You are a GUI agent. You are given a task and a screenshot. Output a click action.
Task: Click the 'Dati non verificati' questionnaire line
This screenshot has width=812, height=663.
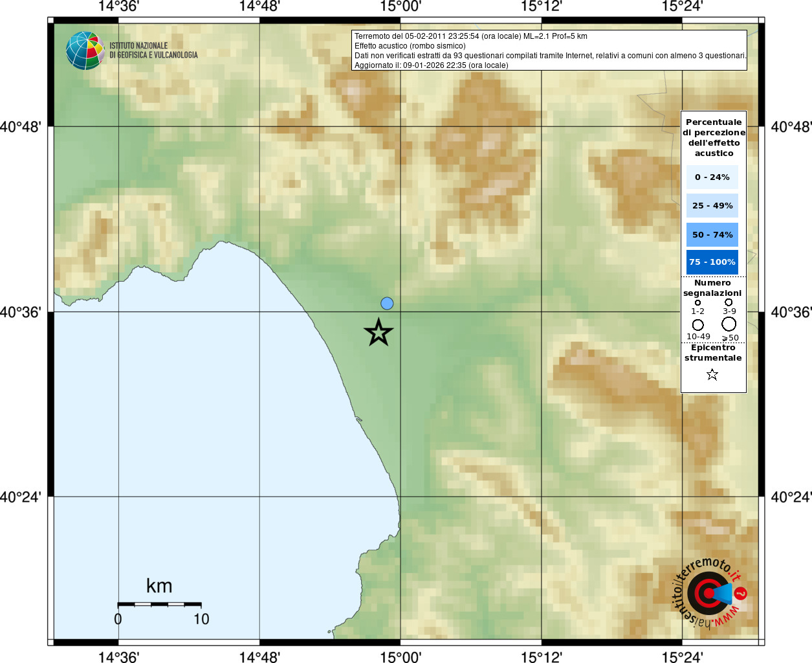550,56
